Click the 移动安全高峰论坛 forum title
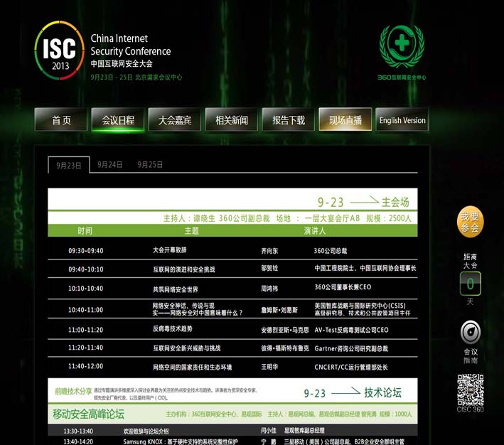 88,414
